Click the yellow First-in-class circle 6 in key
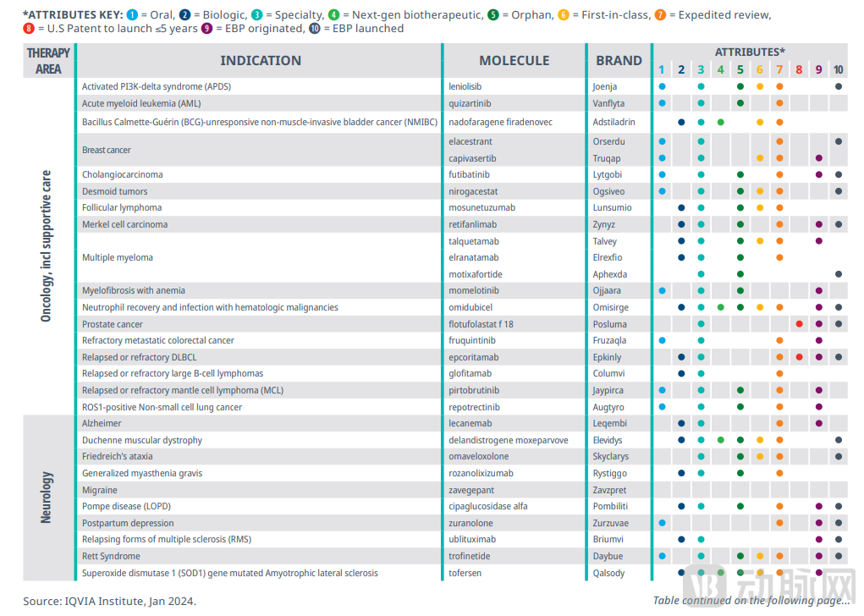 pos(563,15)
